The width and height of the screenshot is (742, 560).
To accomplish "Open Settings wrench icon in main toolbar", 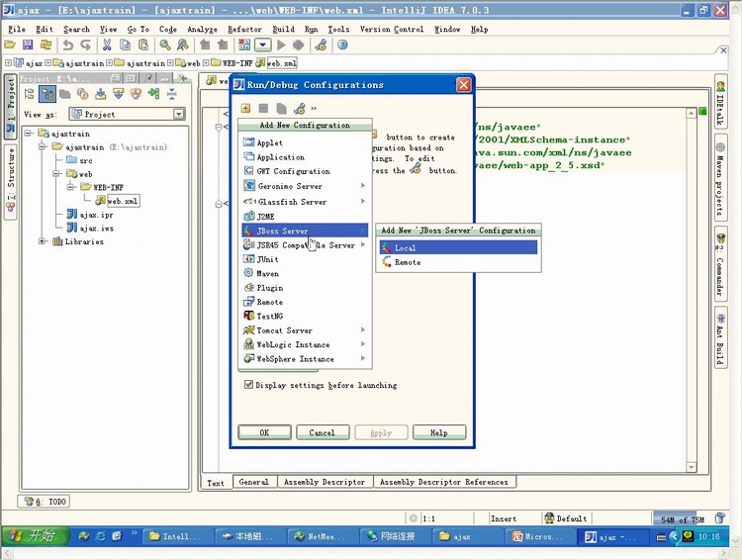I will [321, 45].
